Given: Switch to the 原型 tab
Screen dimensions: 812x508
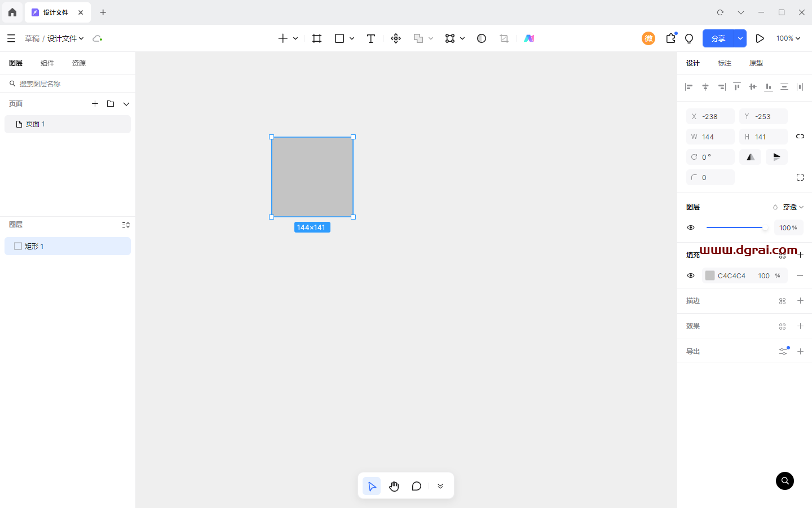Looking at the screenshot, I should point(756,63).
